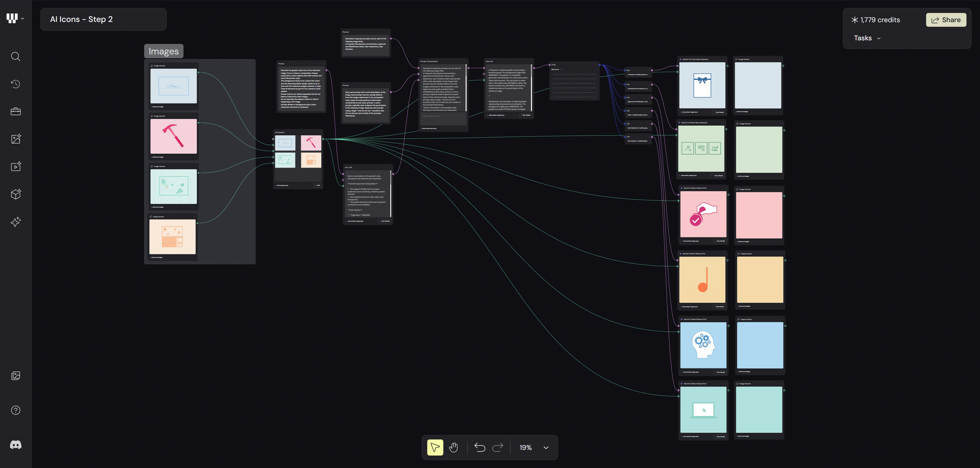The width and height of the screenshot is (980, 468).
Task: Expand the Tasks dropdown
Action: coord(867,38)
